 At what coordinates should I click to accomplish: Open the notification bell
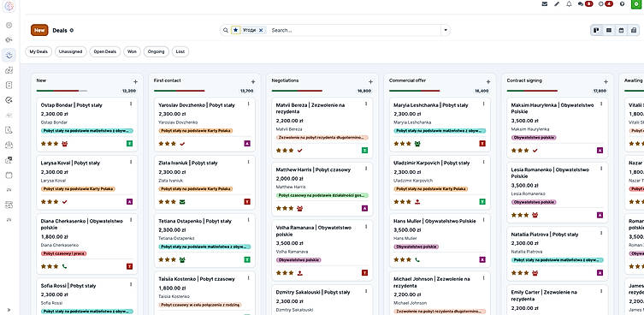click(x=569, y=4)
